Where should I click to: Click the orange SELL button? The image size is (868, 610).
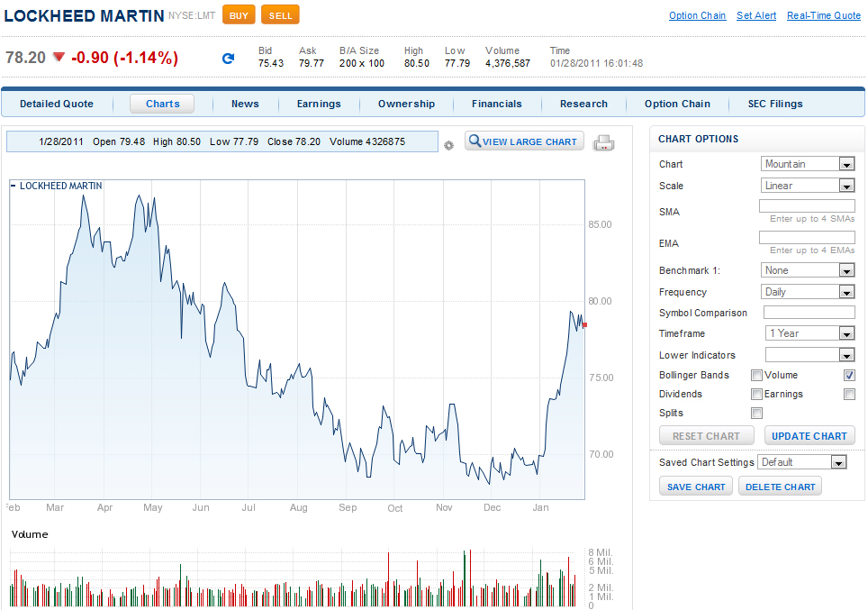pos(280,15)
